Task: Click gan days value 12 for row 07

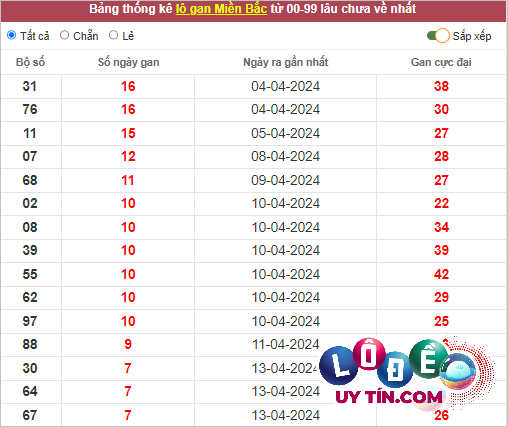Action: (x=128, y=156)
